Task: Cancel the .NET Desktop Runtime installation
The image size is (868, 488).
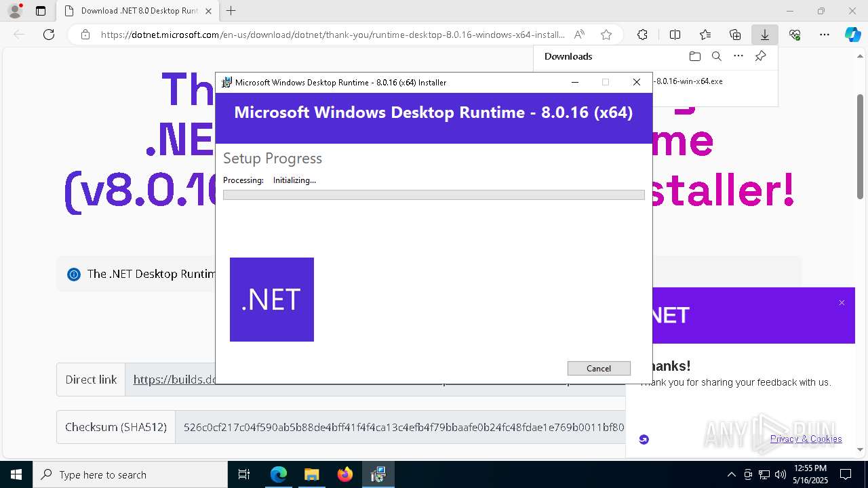Action: coord(599,368)
